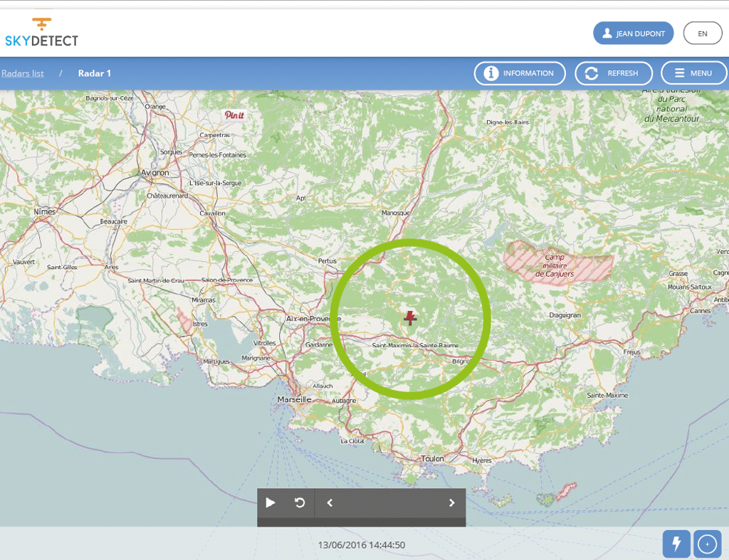
Task: Toggle the lightning layer button
Action: (676, 544)
